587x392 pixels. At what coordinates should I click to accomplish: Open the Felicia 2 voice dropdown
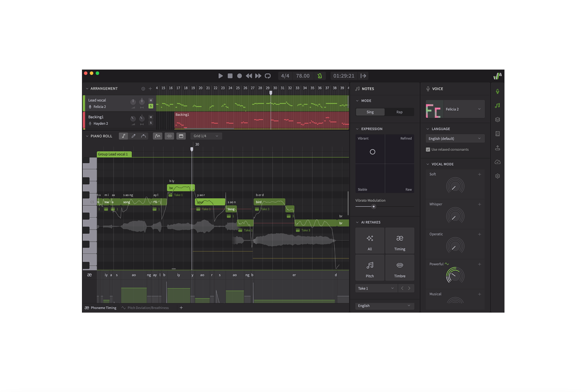pos(464,109)
